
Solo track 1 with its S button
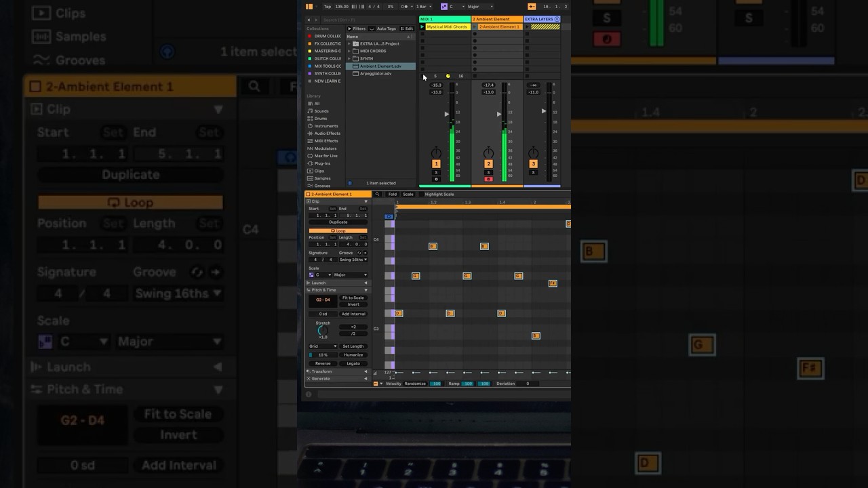[x=436, y=172]
